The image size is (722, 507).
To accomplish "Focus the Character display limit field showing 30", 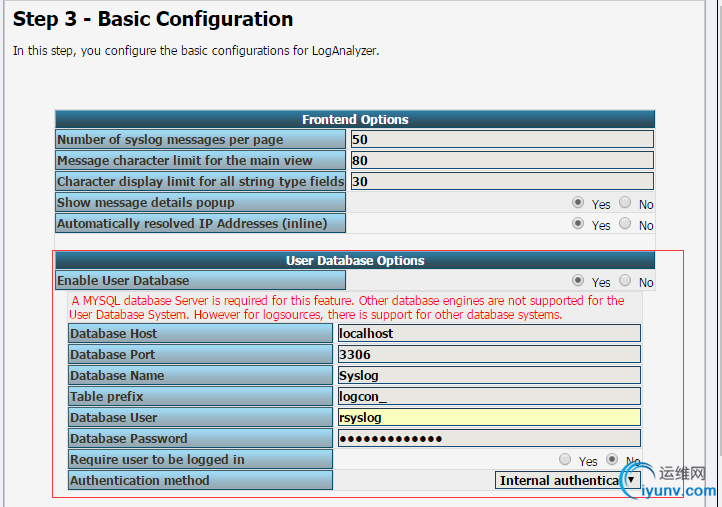I will (x=502, y=181).
